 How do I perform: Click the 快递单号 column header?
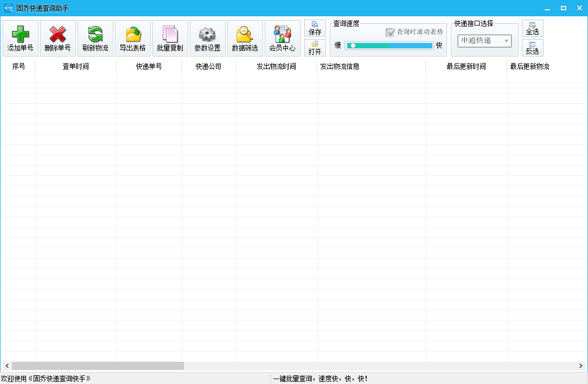[x=149, y=66]
